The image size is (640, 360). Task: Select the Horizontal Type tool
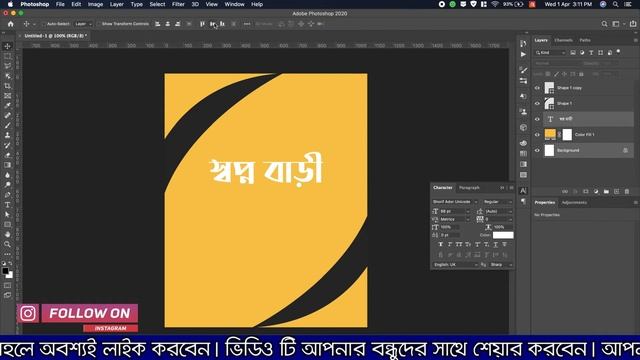pyautogui.click(x=7, y=204)
